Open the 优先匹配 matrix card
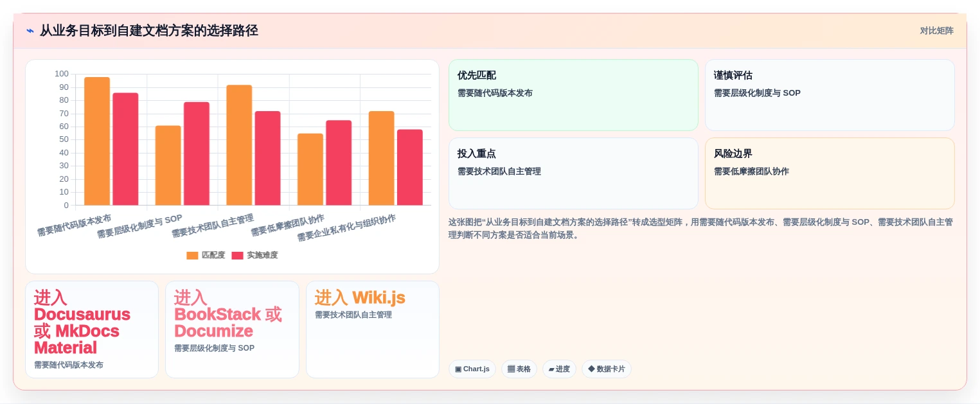The height and width of the screenshot is (404, 980). coord(573,95)
